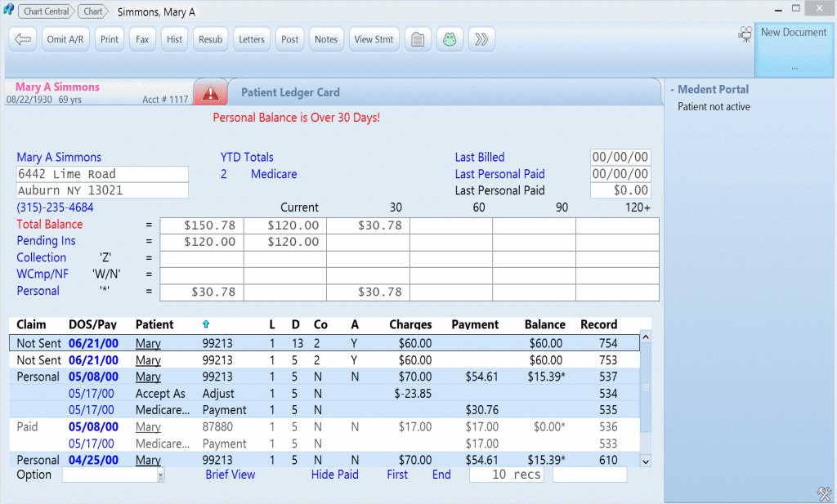
Task: Jump to First record via link
Action: point(397,474)
